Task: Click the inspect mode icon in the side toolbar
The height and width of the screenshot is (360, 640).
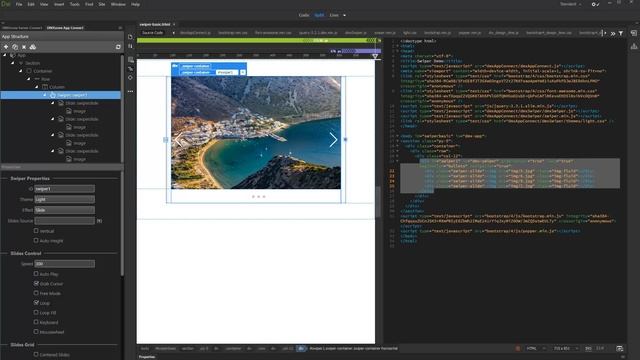Action: [x=131, y=69]
